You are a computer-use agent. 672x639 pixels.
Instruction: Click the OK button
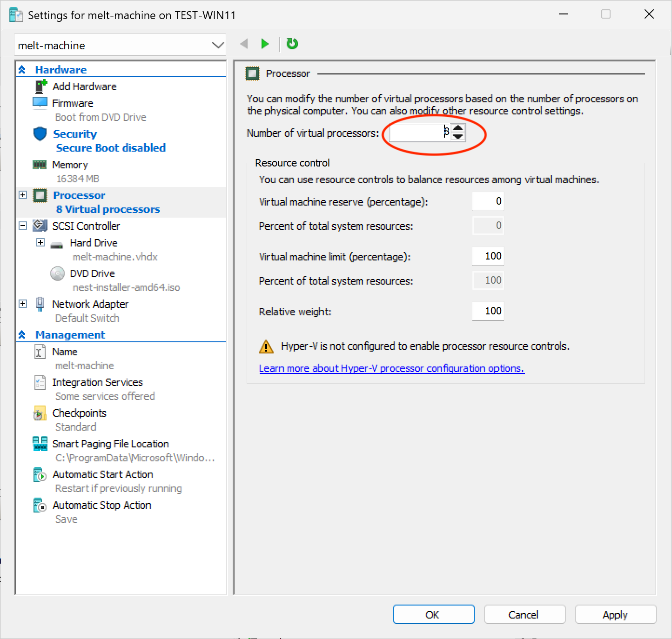433,614
